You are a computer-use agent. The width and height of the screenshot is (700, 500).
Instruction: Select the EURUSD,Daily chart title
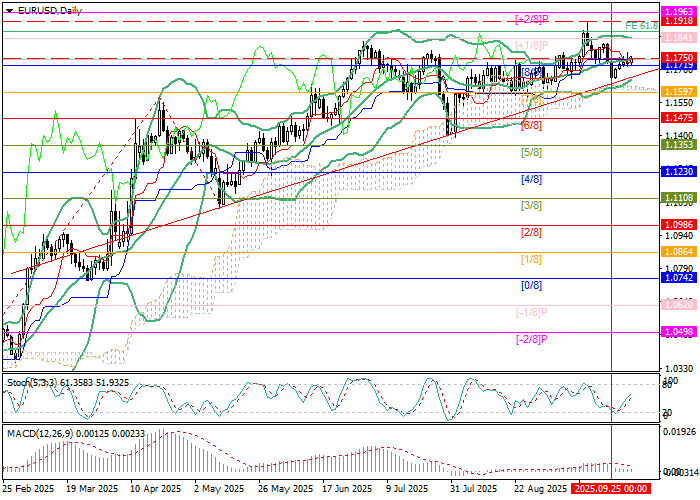pos(48,9)
